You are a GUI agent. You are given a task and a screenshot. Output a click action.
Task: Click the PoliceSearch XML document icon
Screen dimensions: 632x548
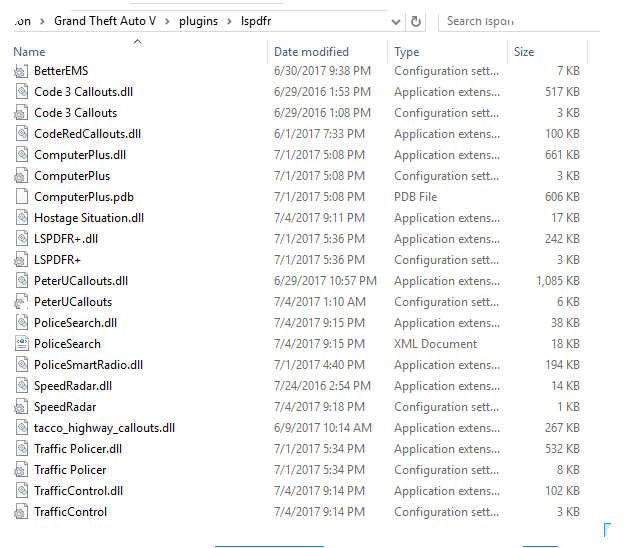[x=22, y=344]
